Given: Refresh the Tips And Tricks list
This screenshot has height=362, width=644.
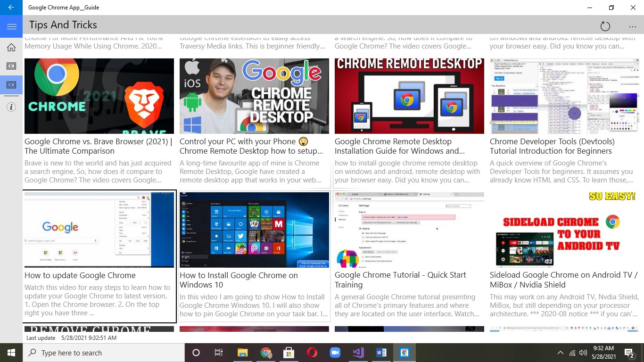Looking at the screenshot, I should [x=605, y=26].
